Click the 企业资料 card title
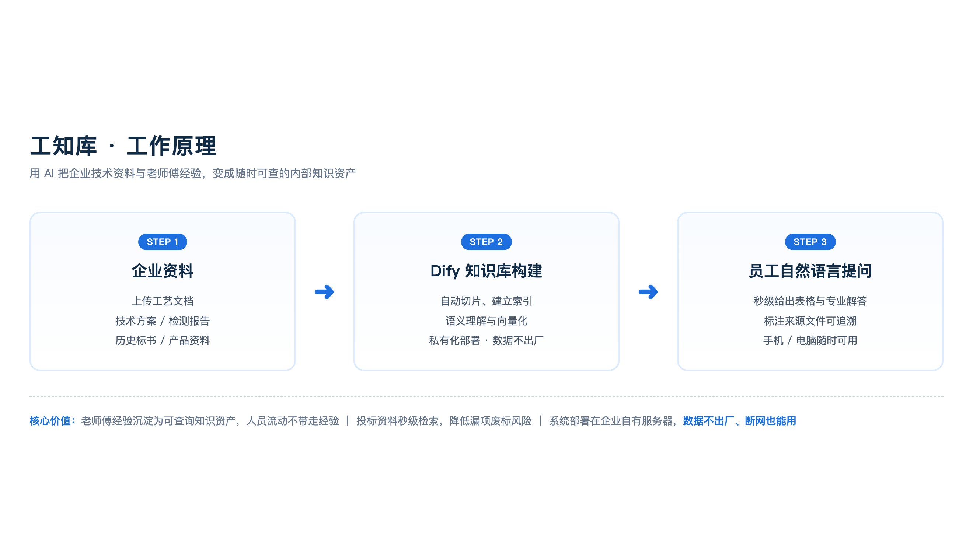The width and height of the screenshot is (973, 560). [x=163, y=271]
